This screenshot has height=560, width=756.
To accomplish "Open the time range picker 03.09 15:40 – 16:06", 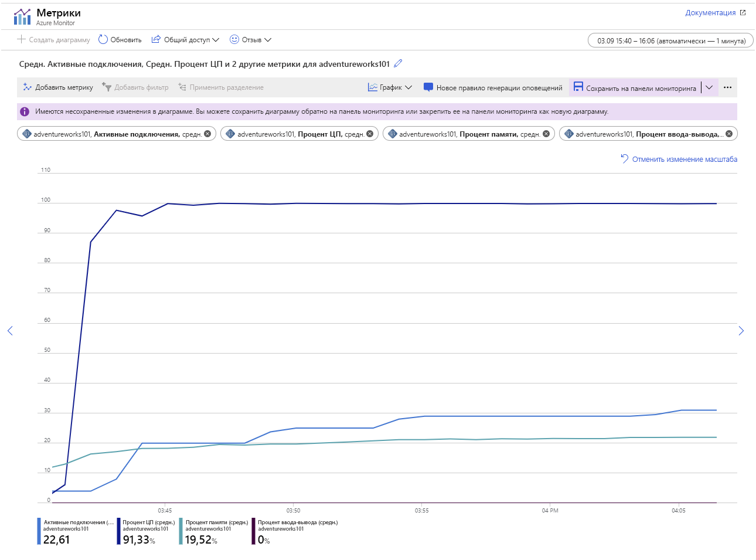I will (x=671, y=40).
